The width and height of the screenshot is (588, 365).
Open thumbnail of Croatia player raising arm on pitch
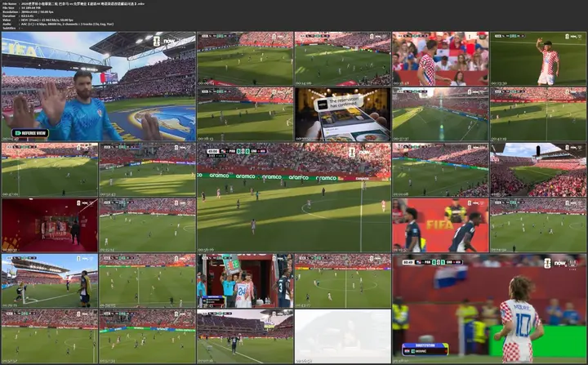(538, 59)
